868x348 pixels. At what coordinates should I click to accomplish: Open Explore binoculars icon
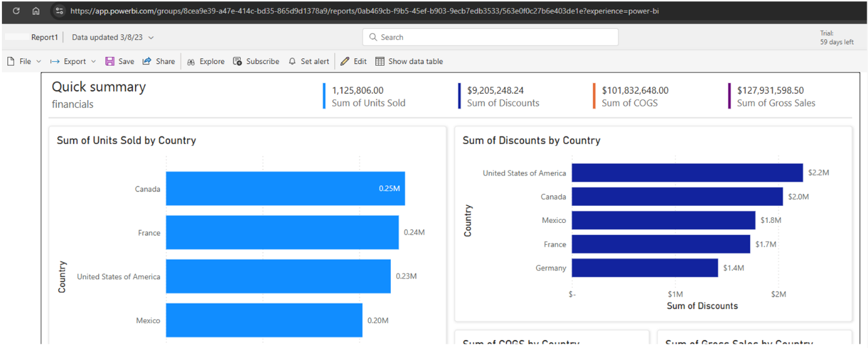[191, 61]
